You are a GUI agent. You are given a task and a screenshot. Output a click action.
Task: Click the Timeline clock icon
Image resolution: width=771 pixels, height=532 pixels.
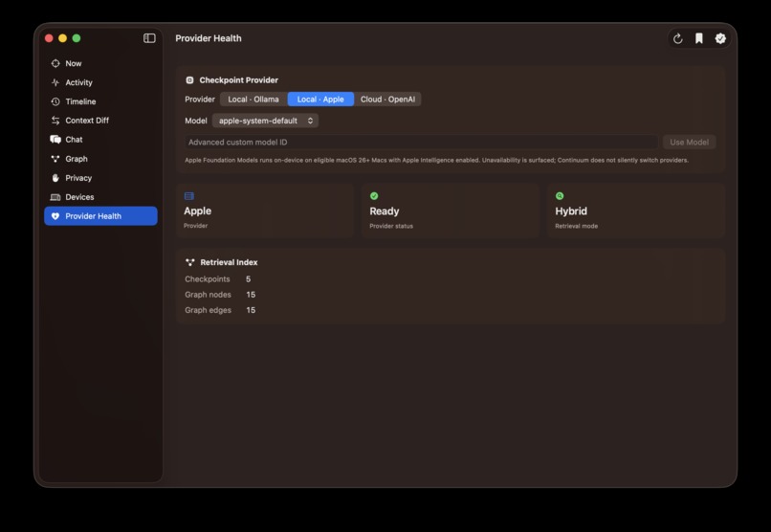point(55,101)
